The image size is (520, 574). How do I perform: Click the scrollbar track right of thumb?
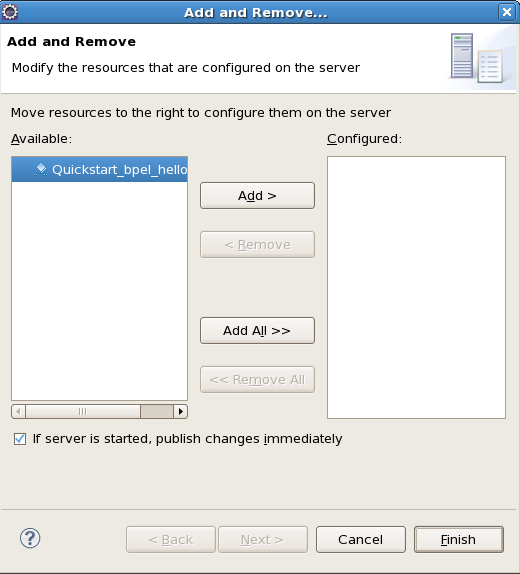157,411
